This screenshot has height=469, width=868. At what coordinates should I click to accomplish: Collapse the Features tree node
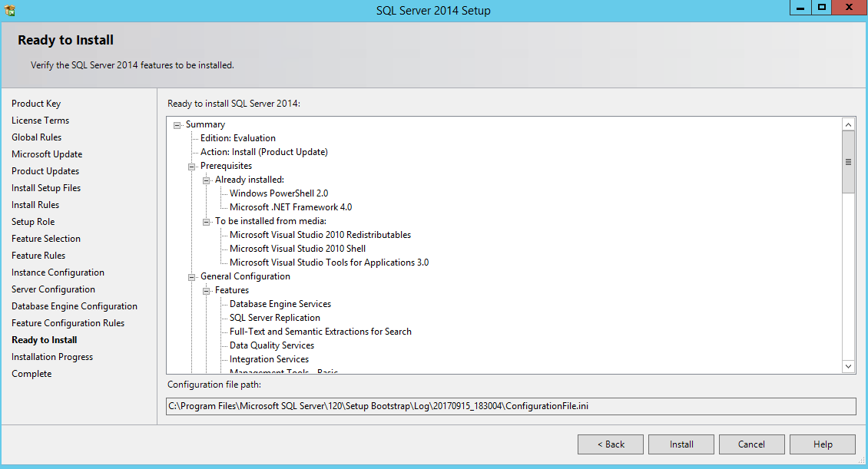(x=207, y=290)
